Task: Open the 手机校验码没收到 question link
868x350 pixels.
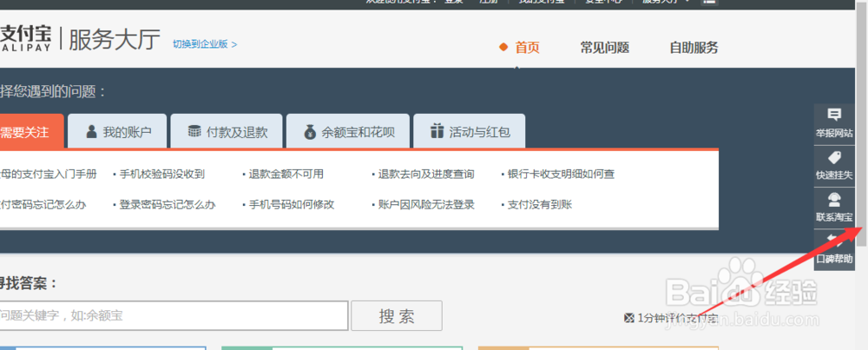Action: point(162,175)
